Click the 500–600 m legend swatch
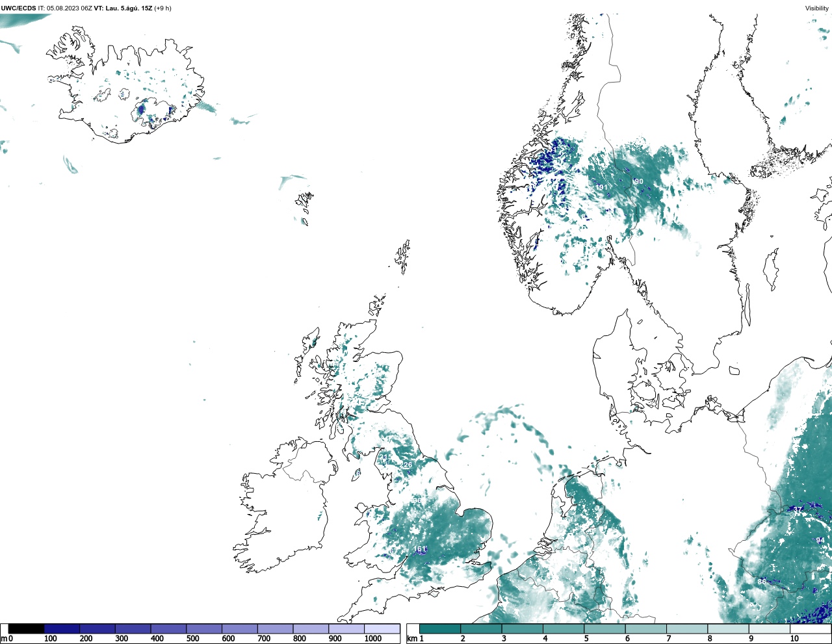Viewport: 832px width, 644px height. tap(204, 629)
